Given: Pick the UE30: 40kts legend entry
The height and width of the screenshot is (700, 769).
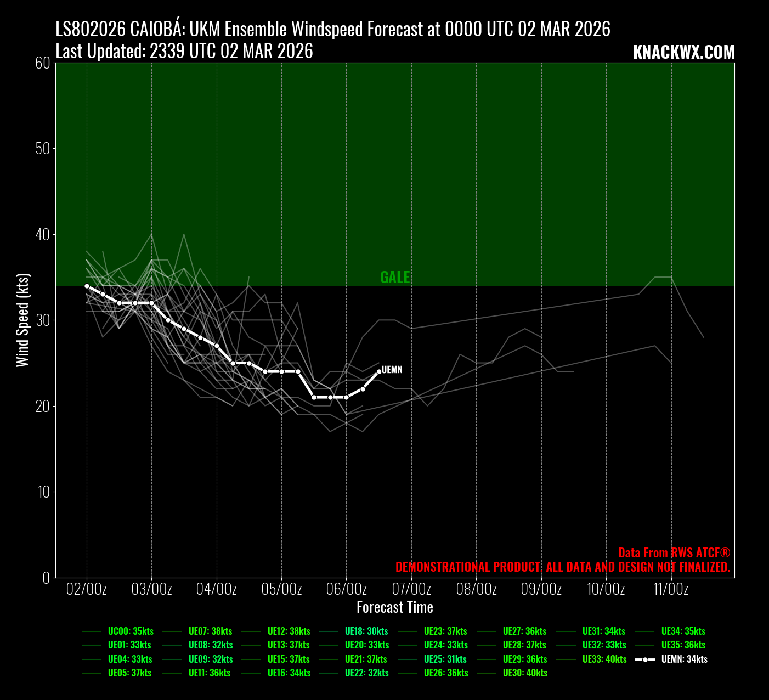Looking at the screenshot, I should coord(525,673).
